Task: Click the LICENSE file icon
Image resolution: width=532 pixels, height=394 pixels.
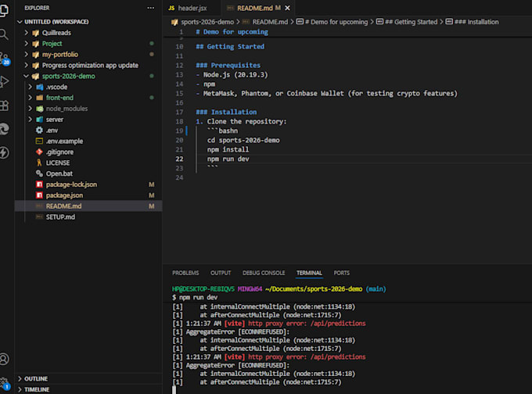Action: (39, 163)
